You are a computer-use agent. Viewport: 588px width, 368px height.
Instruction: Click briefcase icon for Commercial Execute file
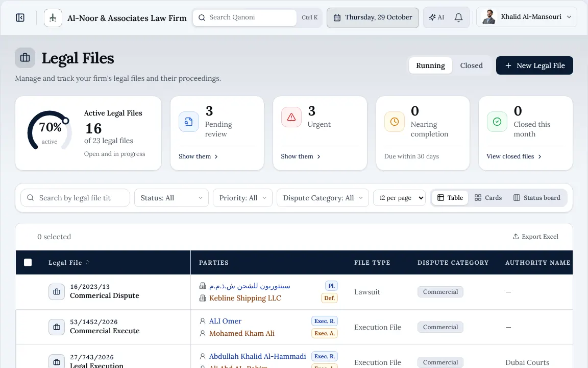57,327
